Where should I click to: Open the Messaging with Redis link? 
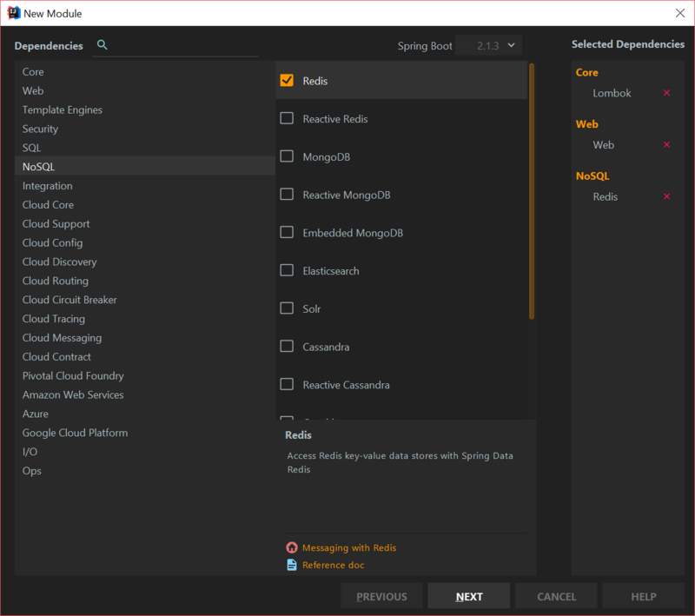349,548
